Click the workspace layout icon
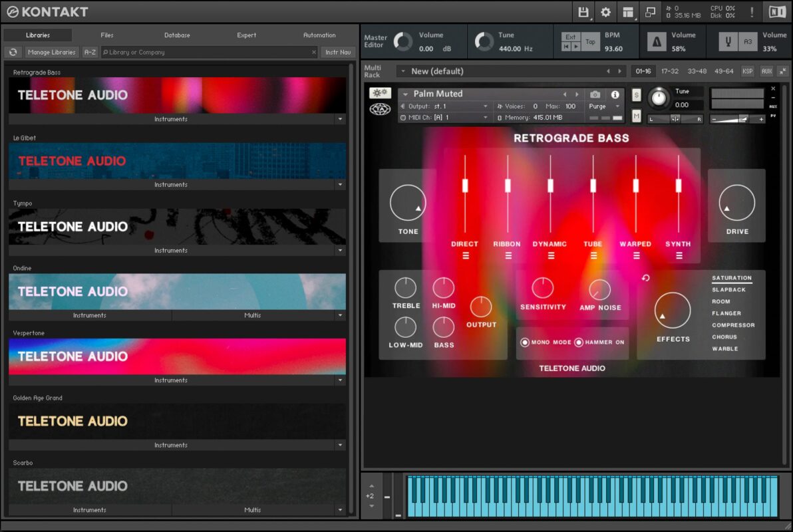The height and width of the screenshot is (532, 793). pyautogui.click(x=628, y=12)
